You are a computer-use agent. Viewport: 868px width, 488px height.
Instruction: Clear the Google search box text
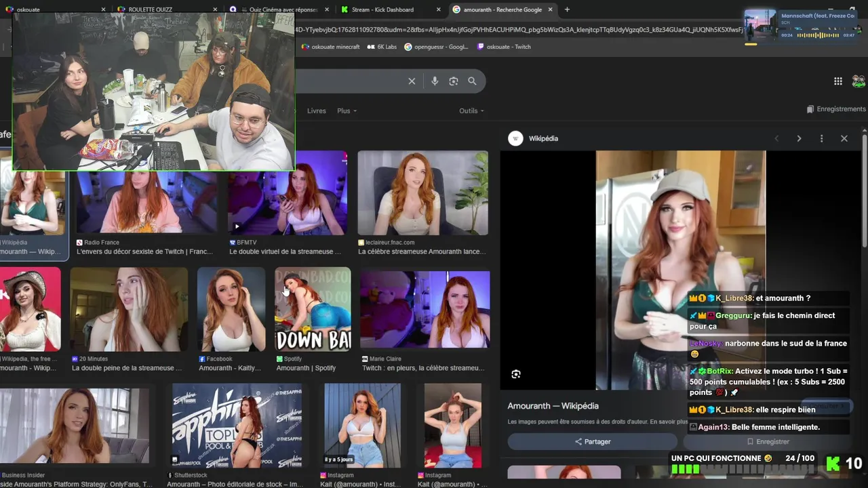pyautogui.click(x=412, y=81)
